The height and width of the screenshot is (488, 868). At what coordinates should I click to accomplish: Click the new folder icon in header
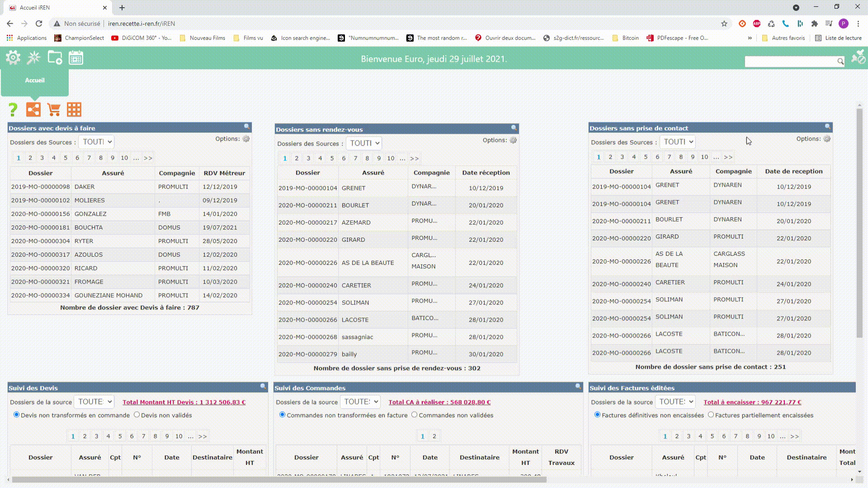point(55,58)
